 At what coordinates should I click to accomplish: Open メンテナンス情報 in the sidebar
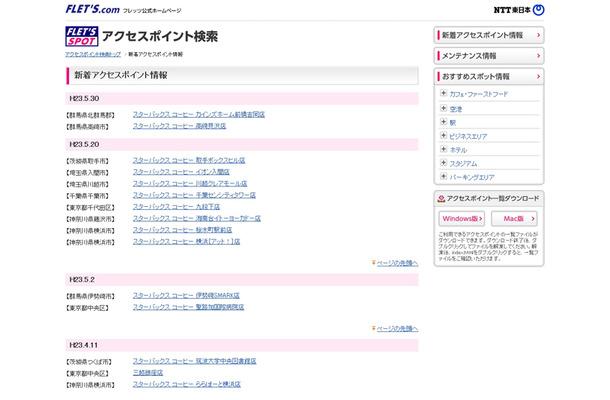pos(489,56)
